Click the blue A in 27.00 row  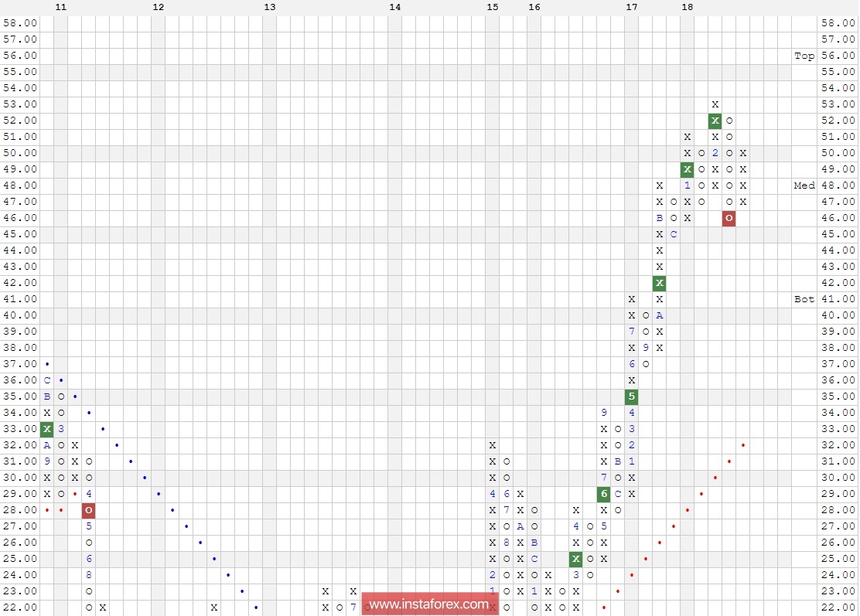(x=520, y=526)
